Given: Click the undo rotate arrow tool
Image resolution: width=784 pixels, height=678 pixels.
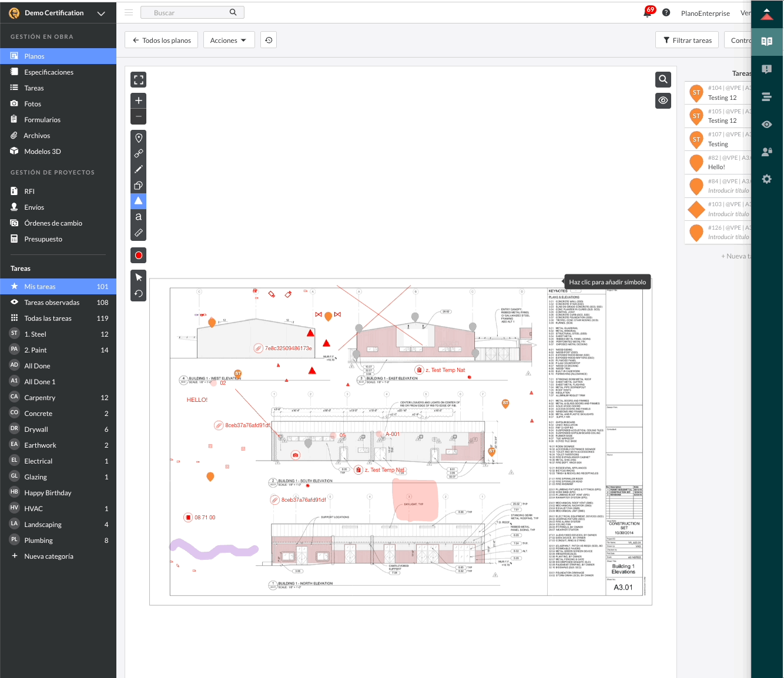Looking at the screenshot, I should click(x=139, y=293).
